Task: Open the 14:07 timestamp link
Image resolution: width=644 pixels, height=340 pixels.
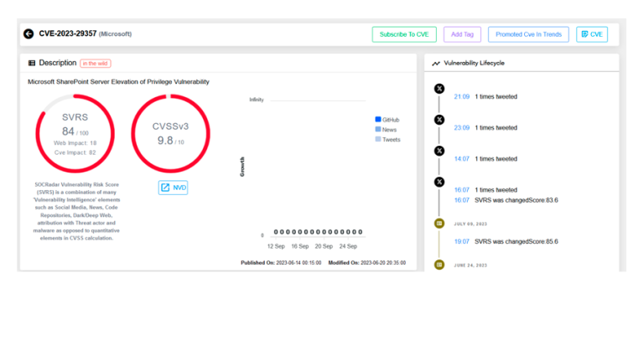Action: [462, 159]
